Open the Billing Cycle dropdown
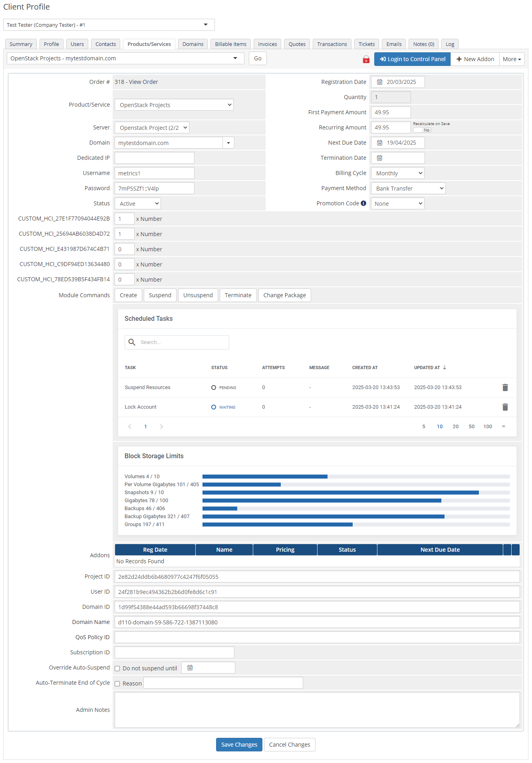532x763 pixels. (397, 173)
